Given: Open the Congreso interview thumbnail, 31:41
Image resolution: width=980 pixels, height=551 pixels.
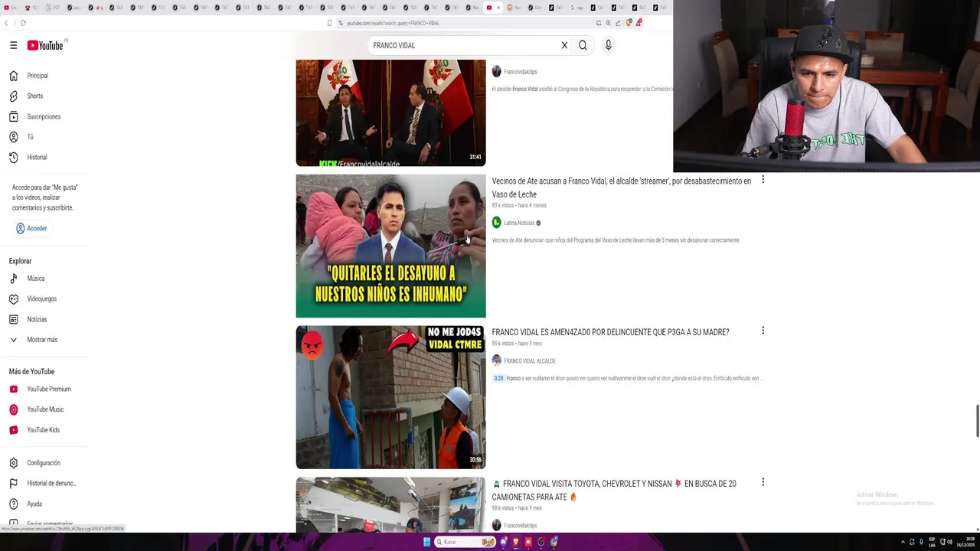Looking at the screenshot, I should [390, 113].
